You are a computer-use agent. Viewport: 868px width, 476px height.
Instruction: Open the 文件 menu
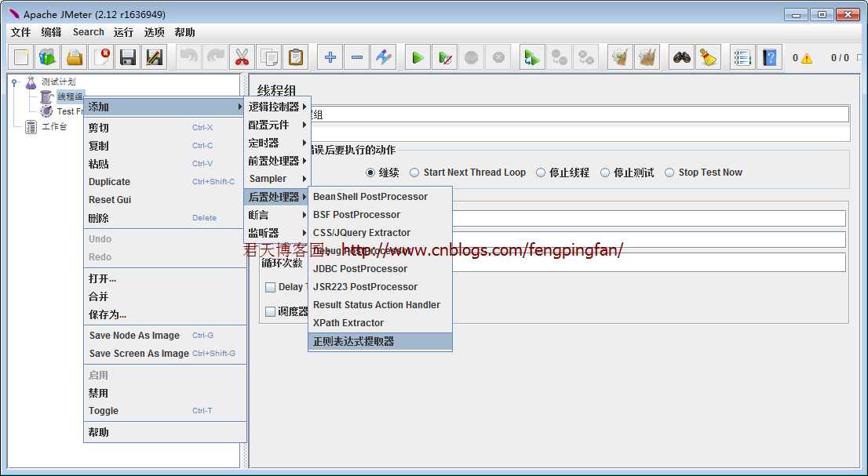(x=21, y=32)
